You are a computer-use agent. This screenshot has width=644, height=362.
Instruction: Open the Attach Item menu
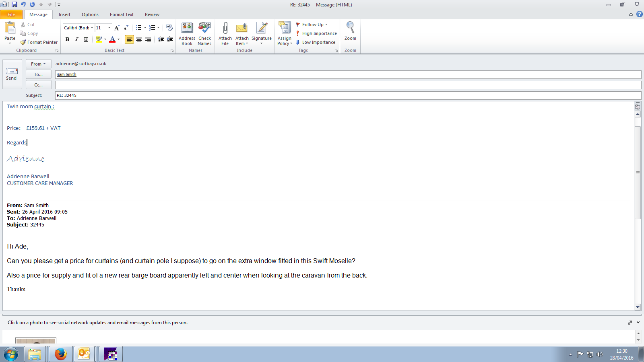point(242,34)
